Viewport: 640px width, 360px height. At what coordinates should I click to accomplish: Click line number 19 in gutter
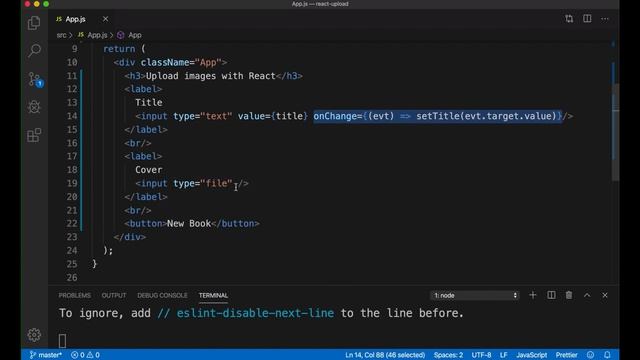(72, 183)
